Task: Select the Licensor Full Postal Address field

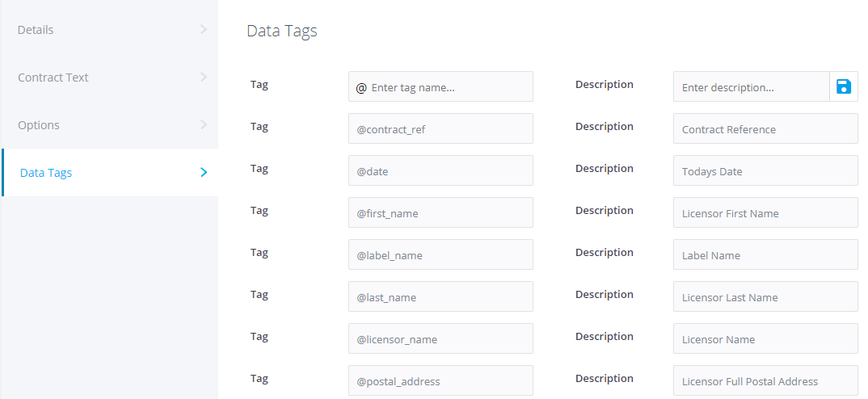Action: [x=765, y=381]
